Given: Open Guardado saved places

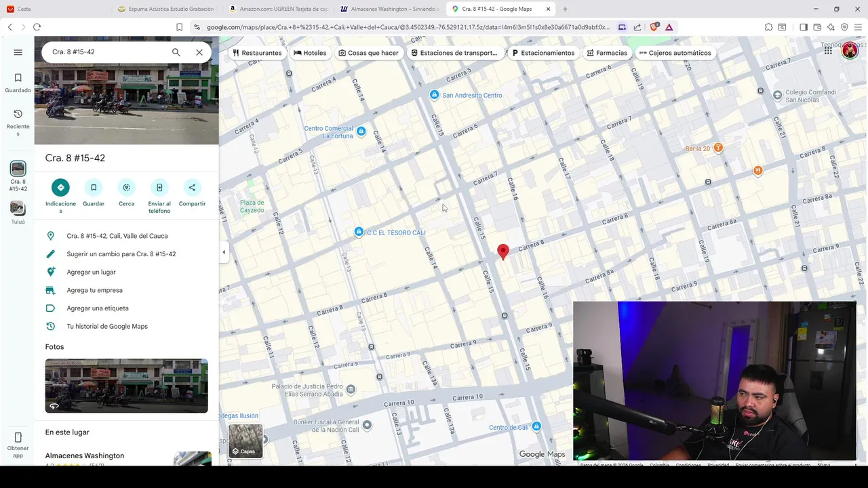Looking at the screenshot, I should click(18, 83).
